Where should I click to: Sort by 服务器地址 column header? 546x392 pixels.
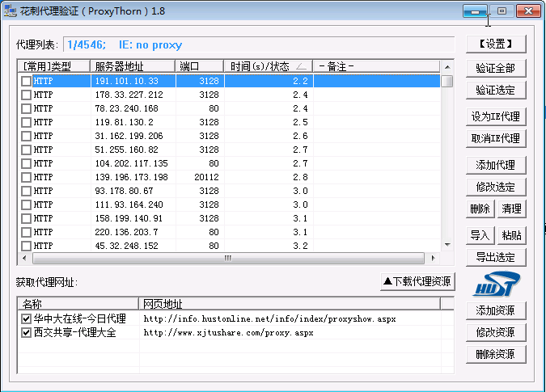pyautogui.click(x=133, y=66)
